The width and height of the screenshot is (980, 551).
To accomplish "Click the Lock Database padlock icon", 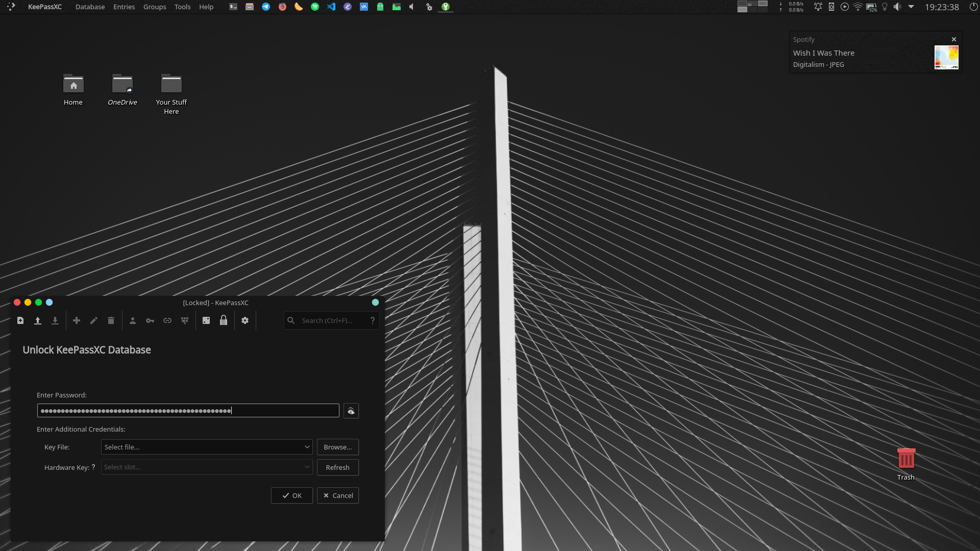I will 224,320.
